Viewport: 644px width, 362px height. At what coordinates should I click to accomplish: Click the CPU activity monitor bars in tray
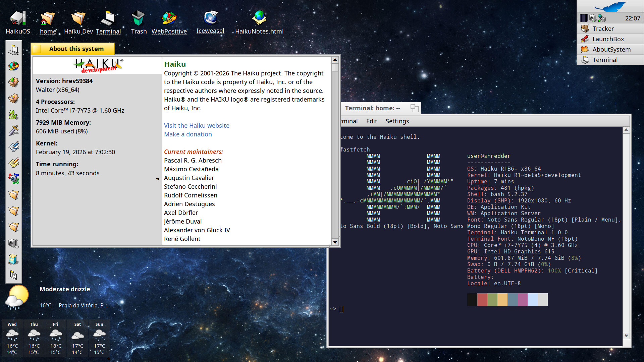584,18
